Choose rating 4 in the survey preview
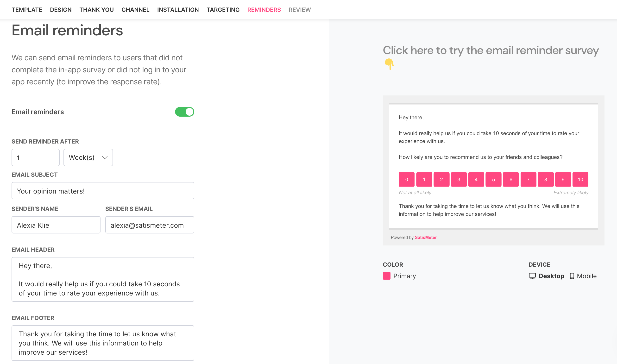This screenshot has height=364, width=617. pyautogui.click(x=476, y=180)
